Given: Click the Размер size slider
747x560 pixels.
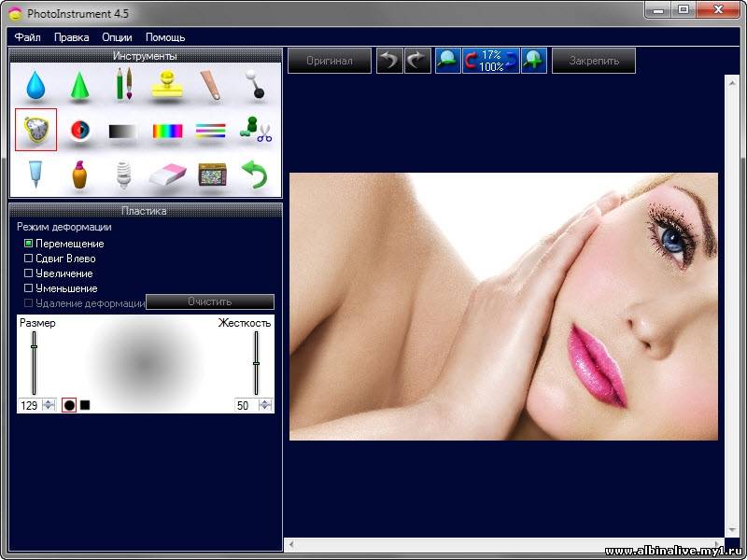Looking at the screenshot, I should [x=34, y=363].
